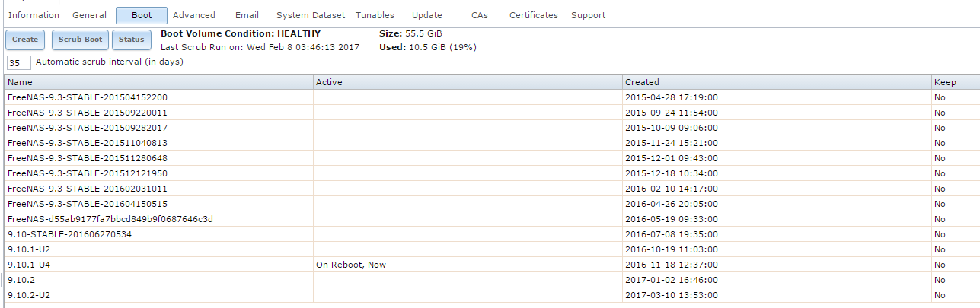Go to the Email tab

click(247, 15)
